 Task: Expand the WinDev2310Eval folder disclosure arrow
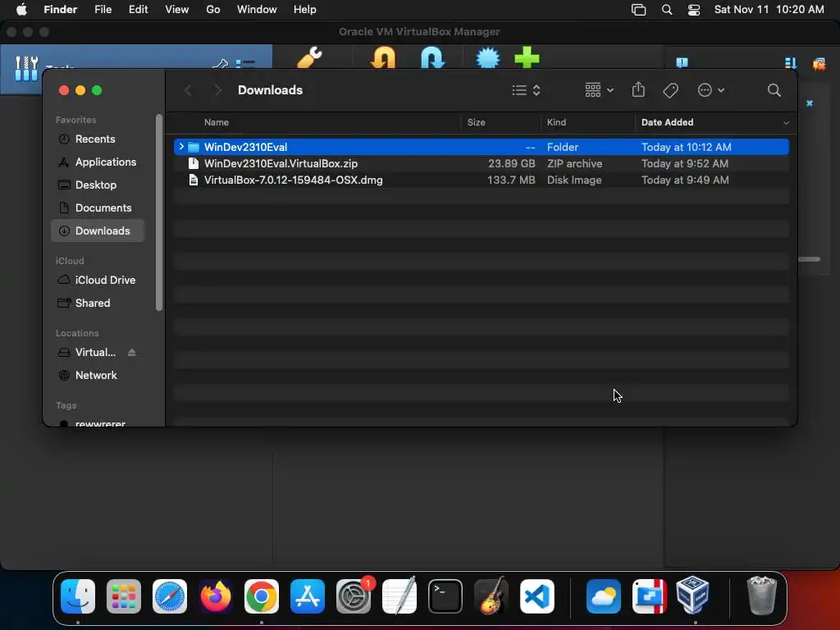pyautogui.click(x=181, y=147)
